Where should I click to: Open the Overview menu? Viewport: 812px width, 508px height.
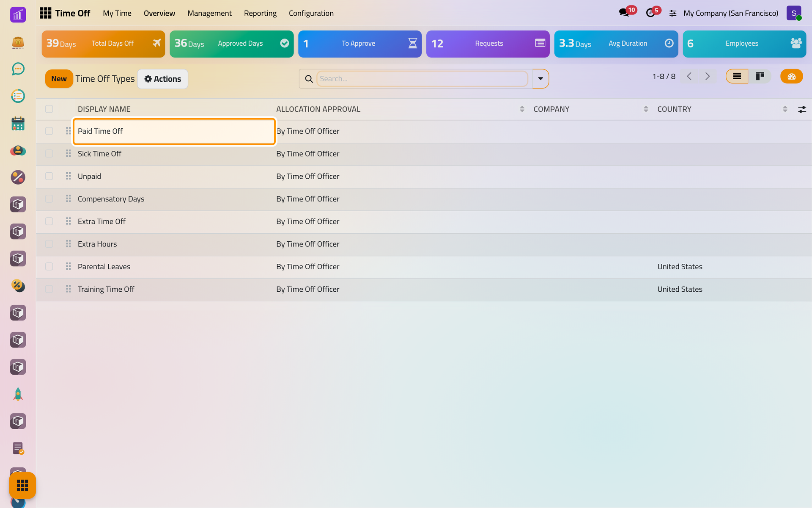159,13
